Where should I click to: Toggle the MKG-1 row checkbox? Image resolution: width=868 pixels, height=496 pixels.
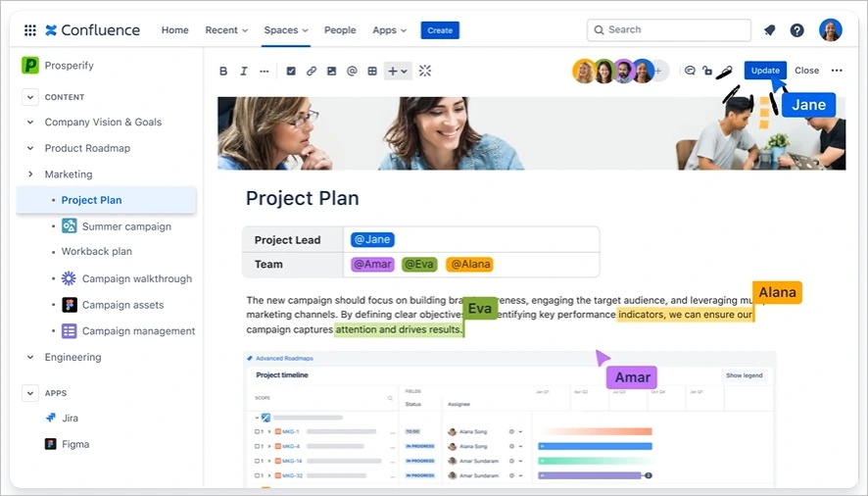(x=257, y=431)
